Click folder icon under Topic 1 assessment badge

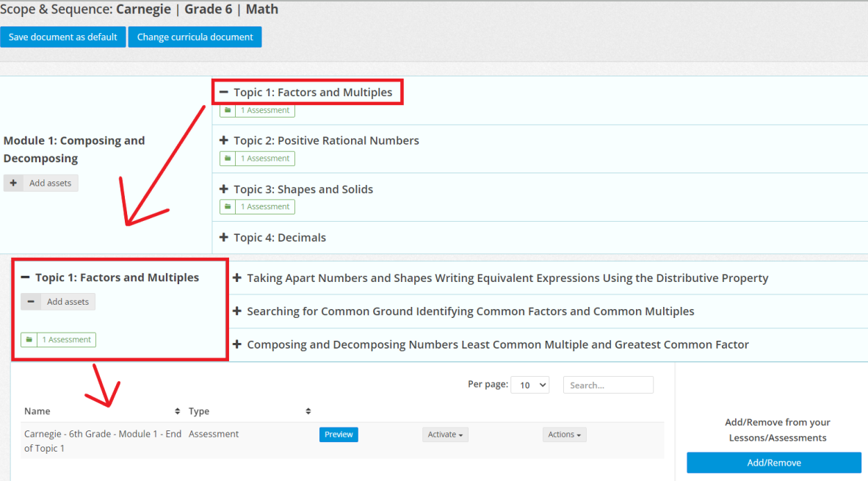coord(228,110)
